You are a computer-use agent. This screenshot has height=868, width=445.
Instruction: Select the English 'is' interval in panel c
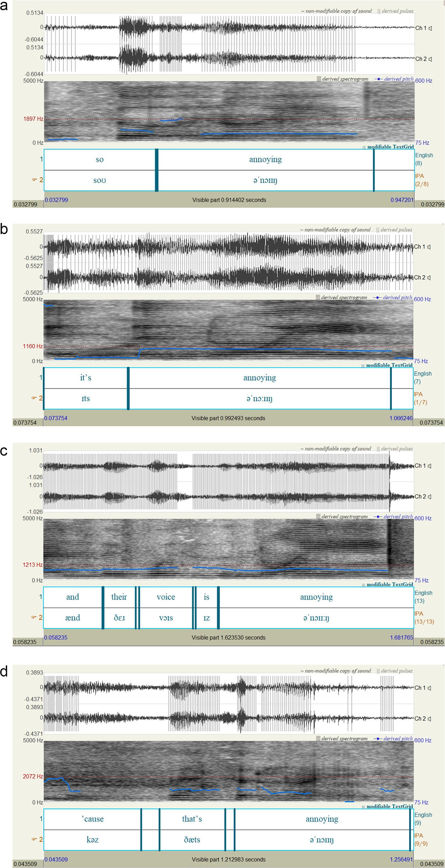click(207, 597)
